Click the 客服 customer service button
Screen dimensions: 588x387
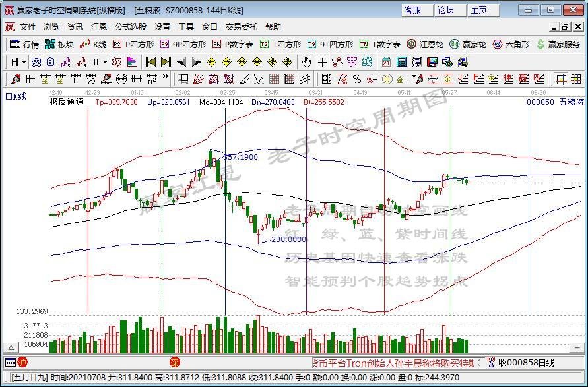pos(417,10)
